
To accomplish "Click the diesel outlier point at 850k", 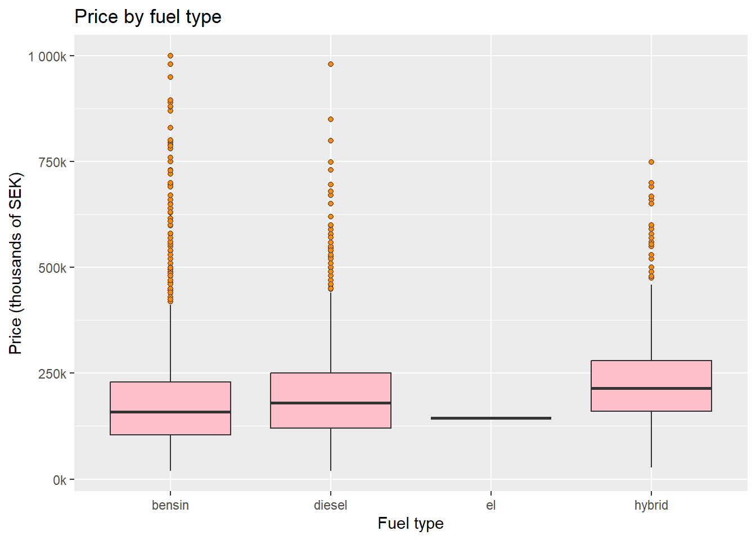I will (x=331, y=119).
